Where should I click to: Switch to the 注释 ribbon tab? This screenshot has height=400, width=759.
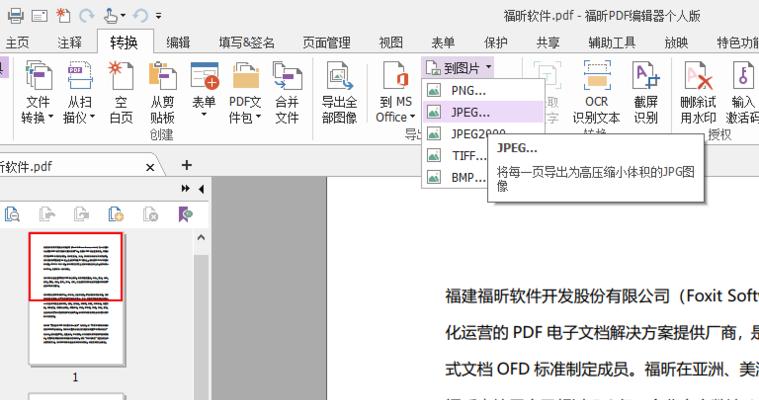point(70,43)
